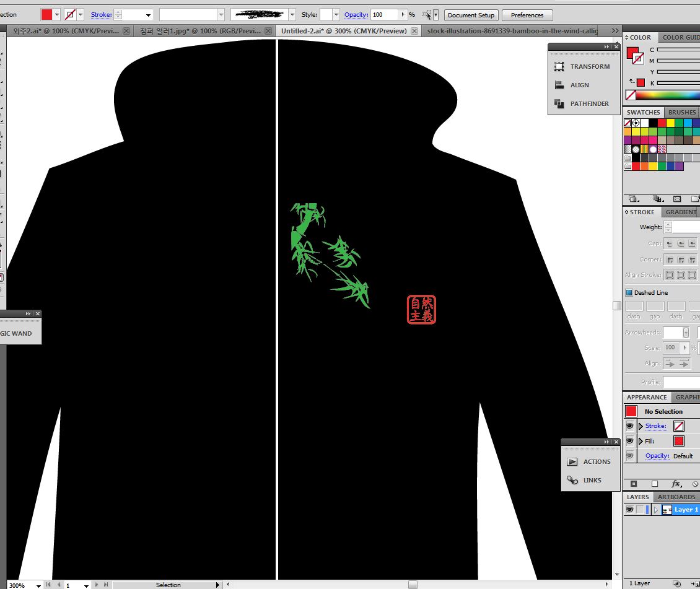700x589 pixels.
Task: Click the Preferences button
Action: pyautogui.click(x=527, y=15)
